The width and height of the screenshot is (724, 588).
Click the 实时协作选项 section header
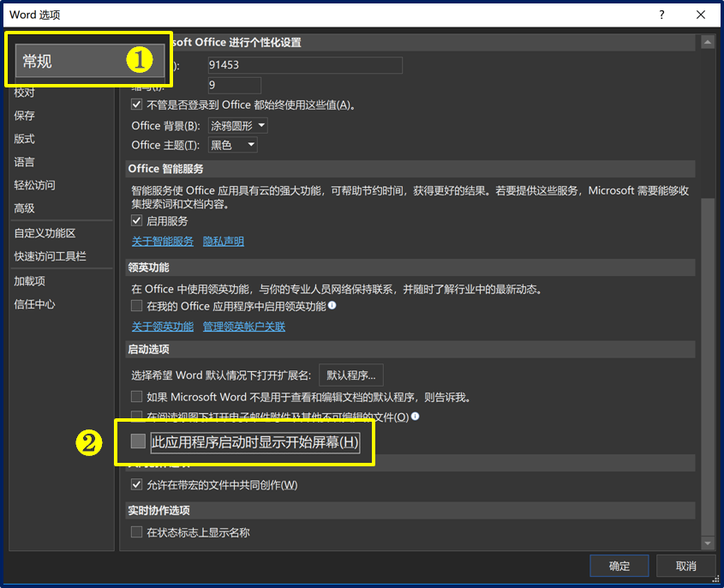410,510
